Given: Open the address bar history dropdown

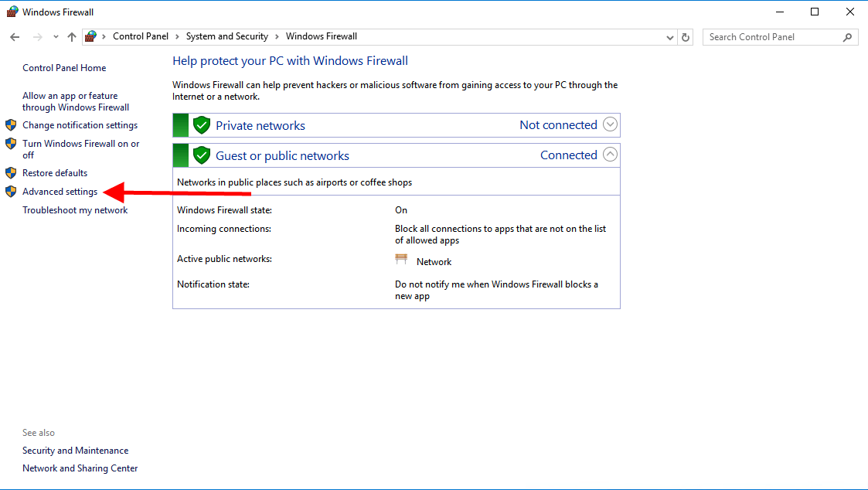Looking at the screenshot, I should (x=670, y=37).
